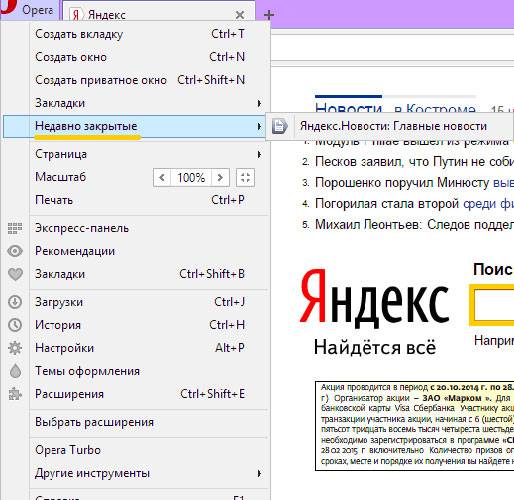Click the 100% zoom value

click(191, 177)
